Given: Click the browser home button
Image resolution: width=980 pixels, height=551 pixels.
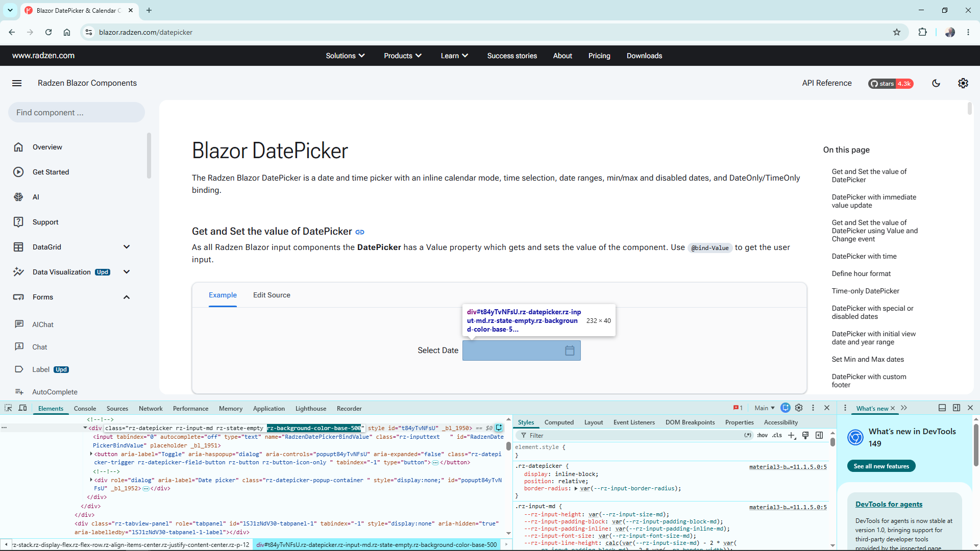Looking at the screenshot, I should pyautogui.click(x=67, y=32).
